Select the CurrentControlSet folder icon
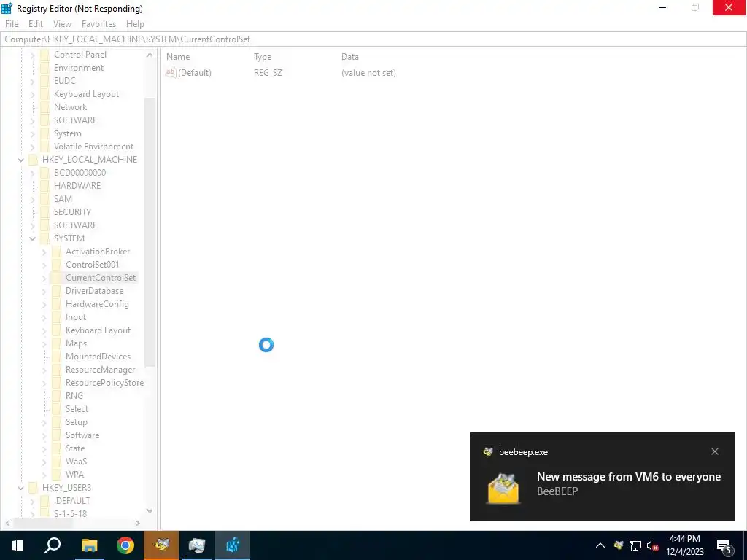Viewport: 747px width, 560px height. coord(56,278)
